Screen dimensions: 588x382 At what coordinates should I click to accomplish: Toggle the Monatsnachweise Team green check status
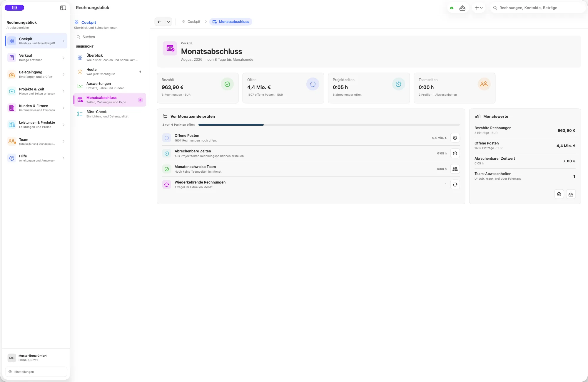(x=167, y=169)
